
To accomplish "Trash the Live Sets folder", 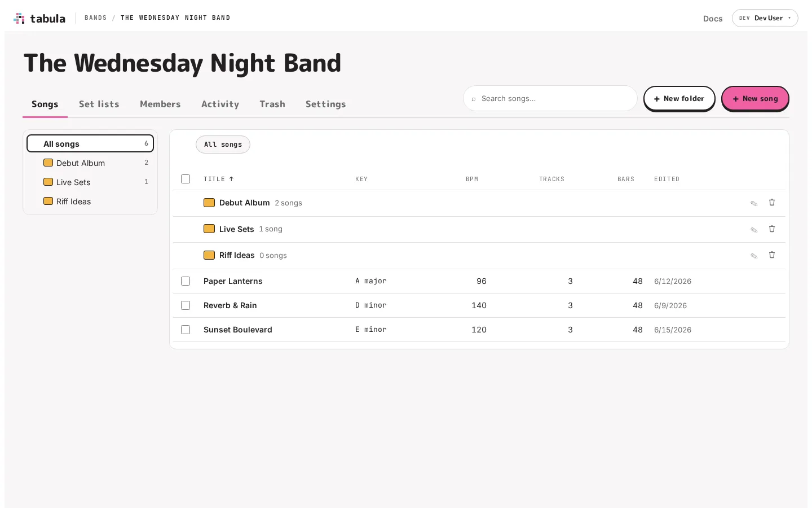I will [772, 229].
